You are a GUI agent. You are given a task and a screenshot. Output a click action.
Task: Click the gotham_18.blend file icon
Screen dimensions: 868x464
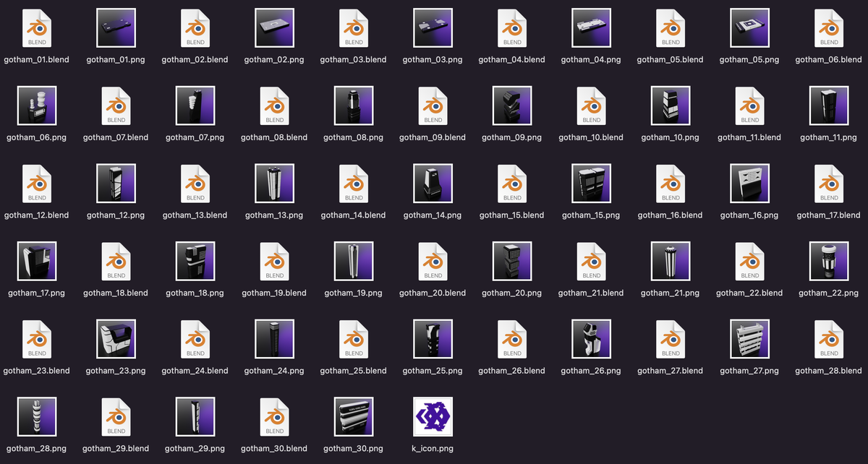pyautogui.click(x=116, y=262)
